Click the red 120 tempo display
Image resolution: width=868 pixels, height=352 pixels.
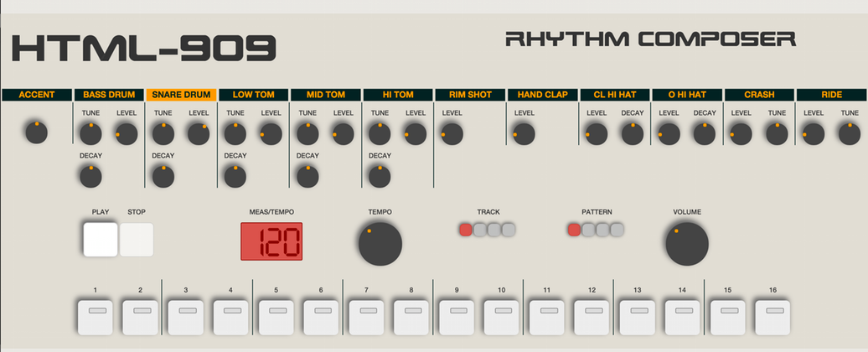coord(271,241)
